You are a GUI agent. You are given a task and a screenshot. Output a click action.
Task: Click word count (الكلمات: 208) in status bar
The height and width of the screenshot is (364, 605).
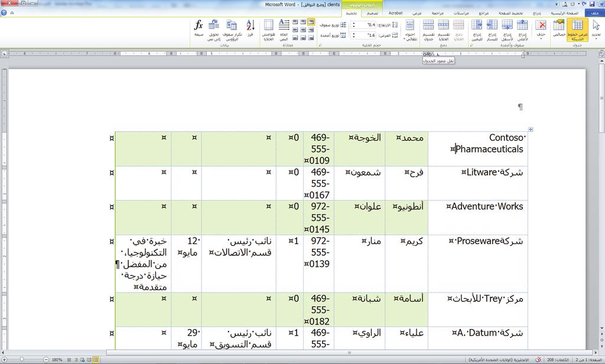[x=558, y=360]
